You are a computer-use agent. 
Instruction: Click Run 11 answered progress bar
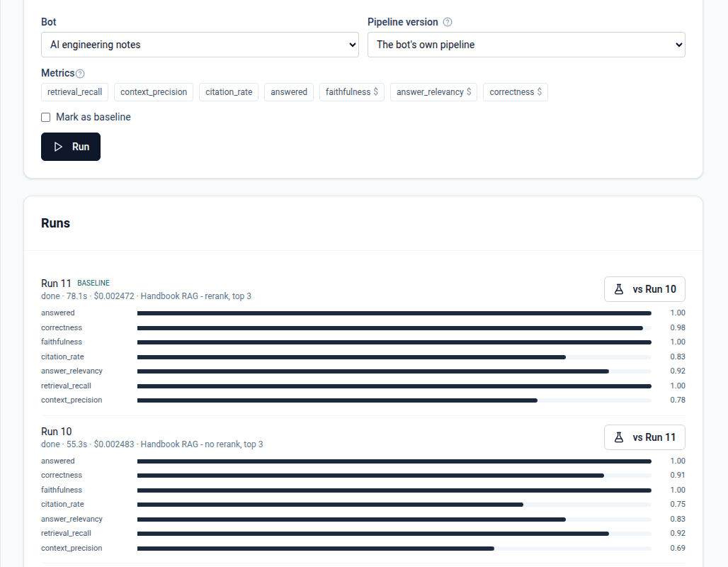click(x=394, y=313)
